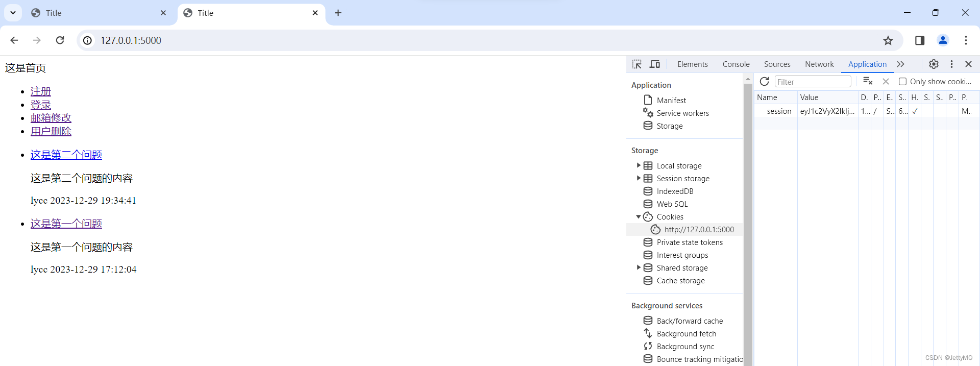Enable Only show cookies with issue checkbox
This screenshot has width=980, height=366.
coord(902,82)
